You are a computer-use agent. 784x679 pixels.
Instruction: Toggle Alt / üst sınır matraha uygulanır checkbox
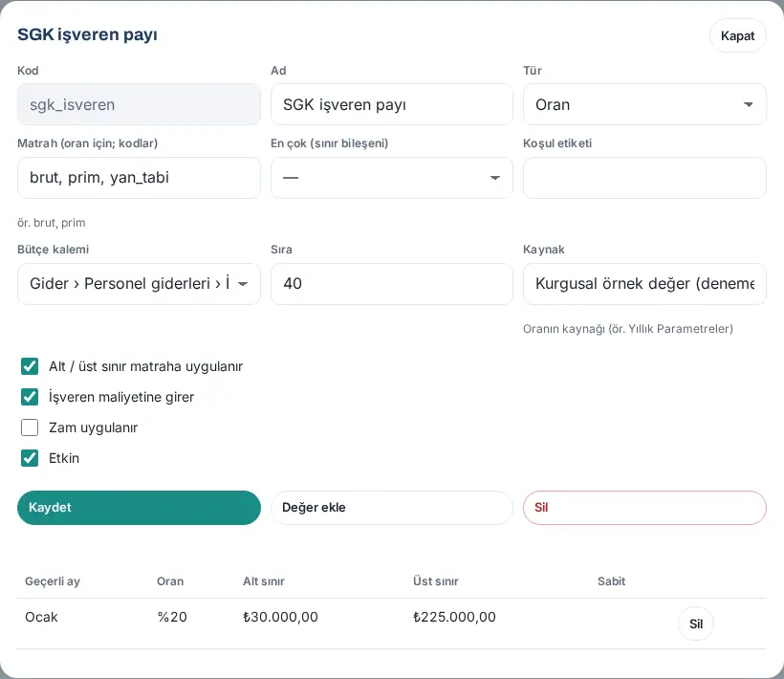coord(30,366)
